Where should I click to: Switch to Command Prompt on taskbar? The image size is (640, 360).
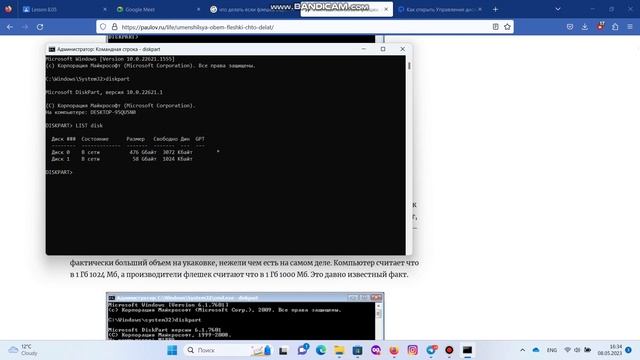pos(467,350)
